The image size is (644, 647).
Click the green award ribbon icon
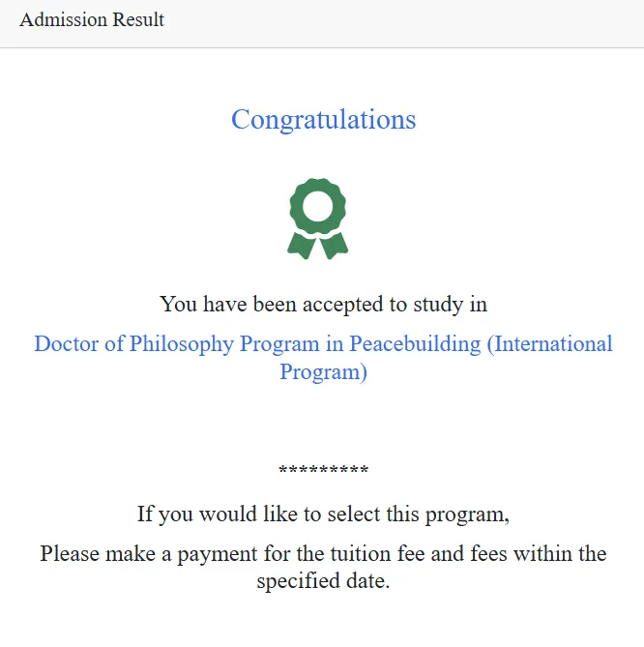tap(317, 218)
